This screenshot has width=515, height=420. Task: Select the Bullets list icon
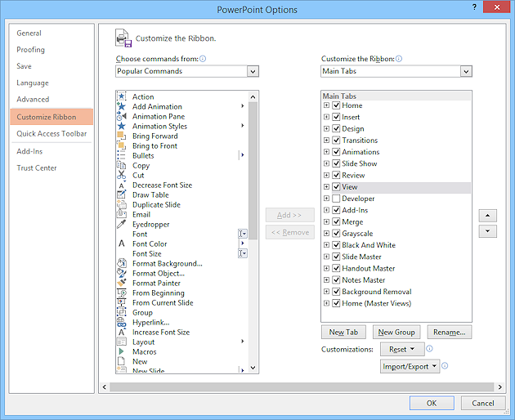[122, 155]
